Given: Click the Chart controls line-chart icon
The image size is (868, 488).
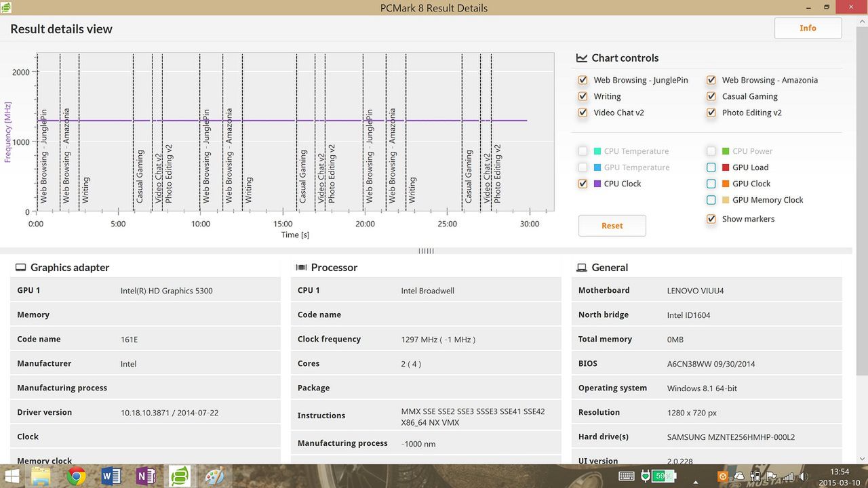Looking at the screenshot, I should pos(582,58).
